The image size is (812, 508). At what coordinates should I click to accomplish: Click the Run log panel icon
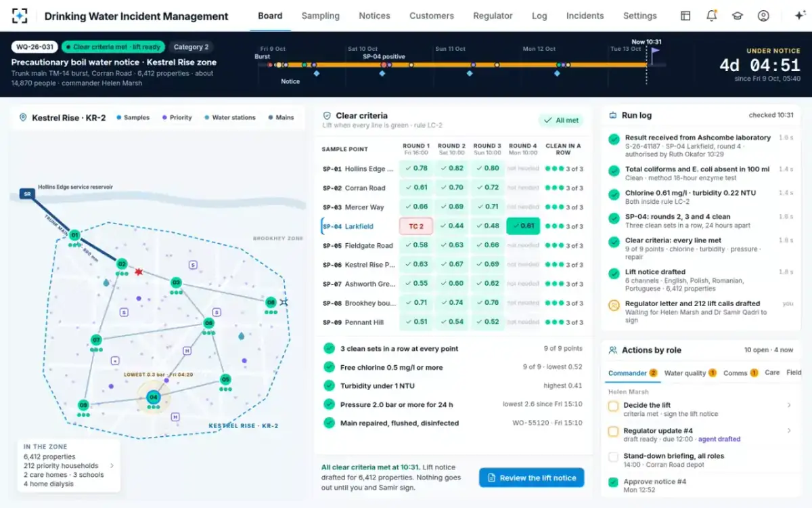coord(613,116)
